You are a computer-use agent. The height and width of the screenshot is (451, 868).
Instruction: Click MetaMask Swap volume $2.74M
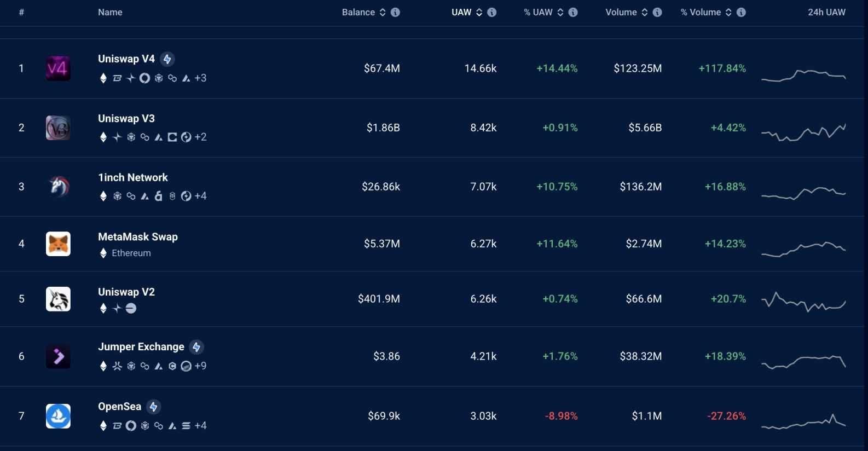[x=644, y=244]
